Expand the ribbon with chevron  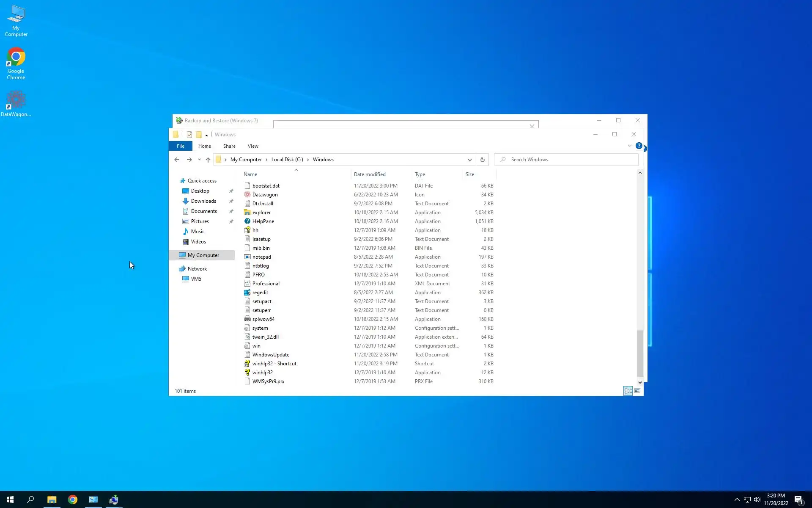point(629,146)
